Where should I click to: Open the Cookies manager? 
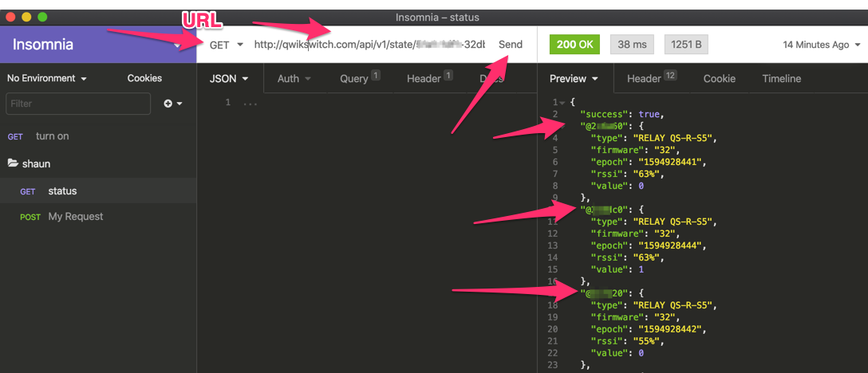[x=144, y=79]
